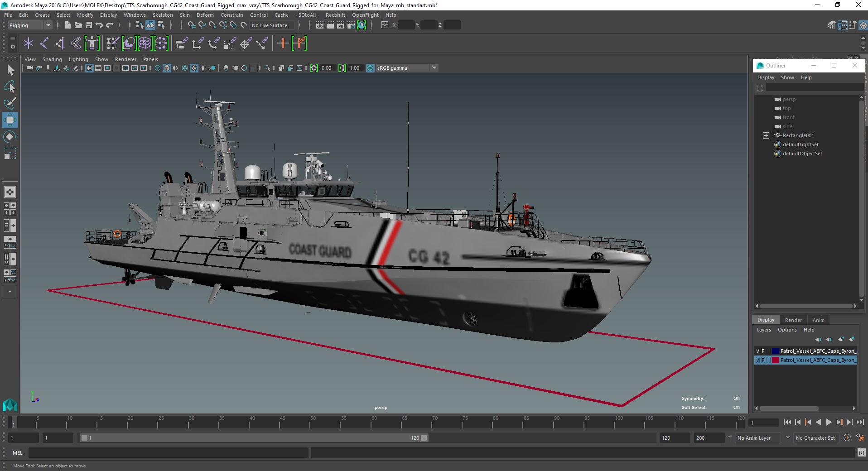Toggle display type box of red layer
This screenshot has height=471, width=868.
(x=768, y=360)
